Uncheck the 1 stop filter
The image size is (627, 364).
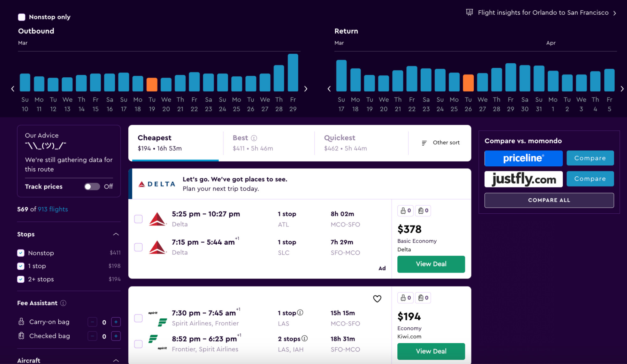21,266
